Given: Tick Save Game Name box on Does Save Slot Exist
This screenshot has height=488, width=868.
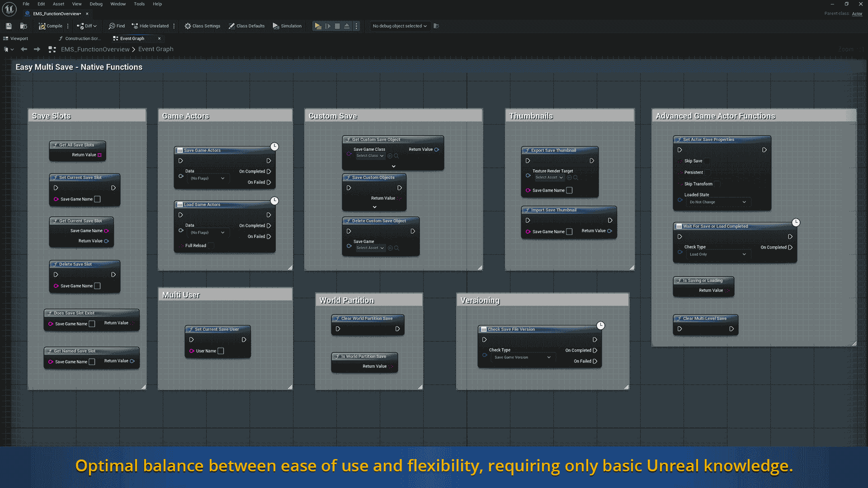Looking at the screenshot, I should tap(92, 324).
